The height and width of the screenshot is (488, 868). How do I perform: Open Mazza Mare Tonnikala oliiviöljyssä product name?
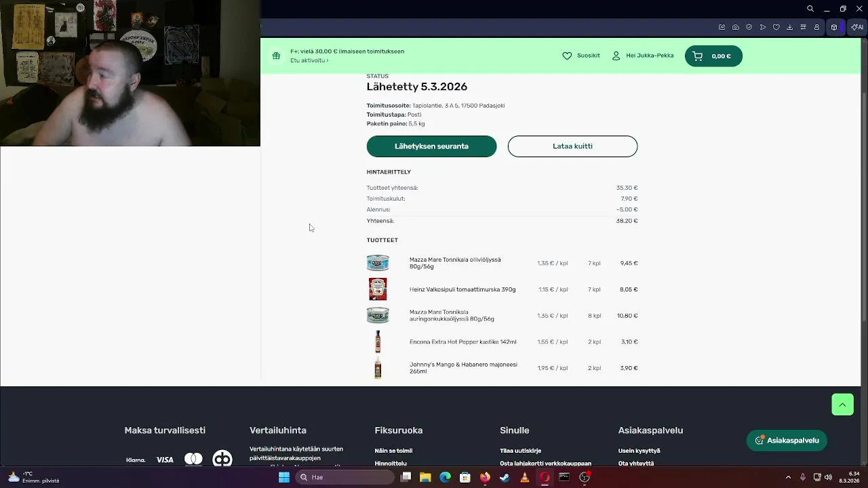[455, 263]
